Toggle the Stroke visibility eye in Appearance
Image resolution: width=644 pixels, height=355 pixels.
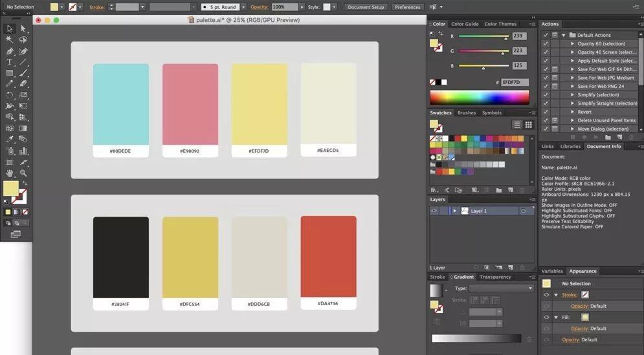coord(546,295)
